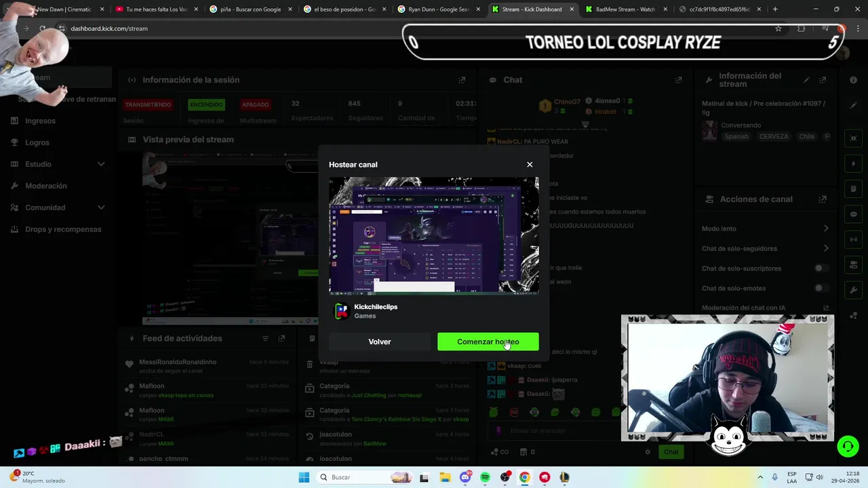Open League of Legends from taskbar
Viewport: 868px width, 488px height.
point(564,477)
